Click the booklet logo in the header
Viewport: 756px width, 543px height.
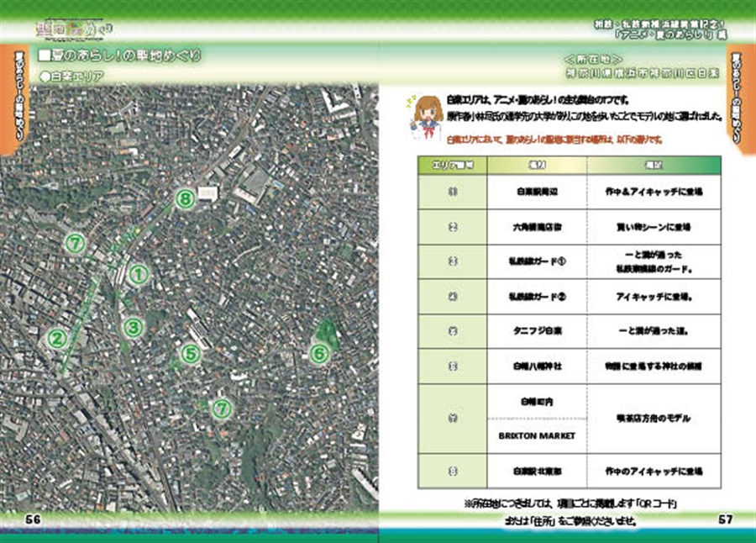[x=75, y=29]
